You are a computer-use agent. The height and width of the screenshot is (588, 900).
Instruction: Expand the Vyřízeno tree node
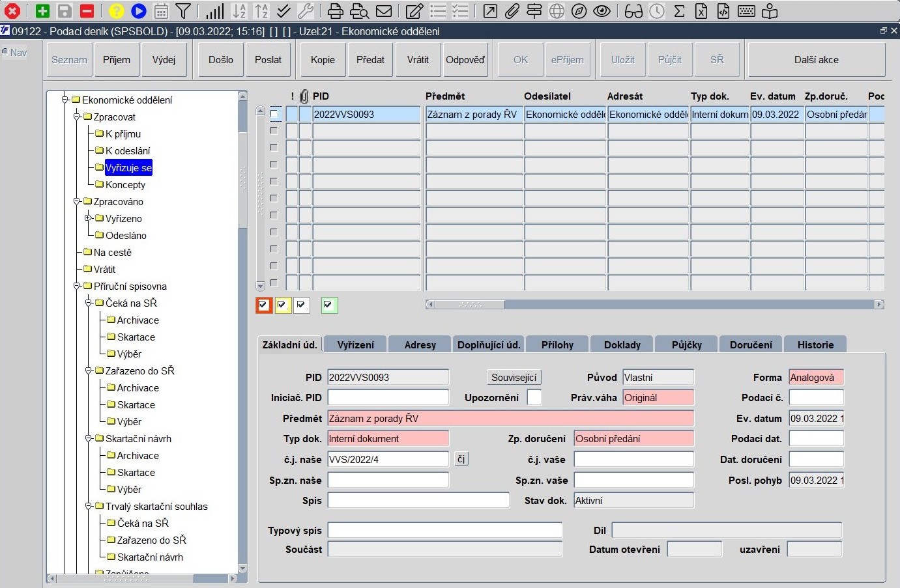pos(88,218)
